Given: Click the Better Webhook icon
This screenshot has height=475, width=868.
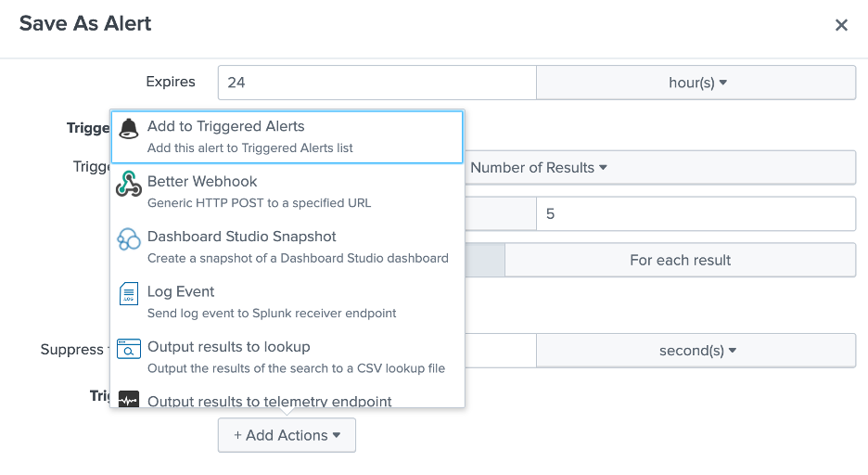Looking at the screenshot, I should pos(128,184).
